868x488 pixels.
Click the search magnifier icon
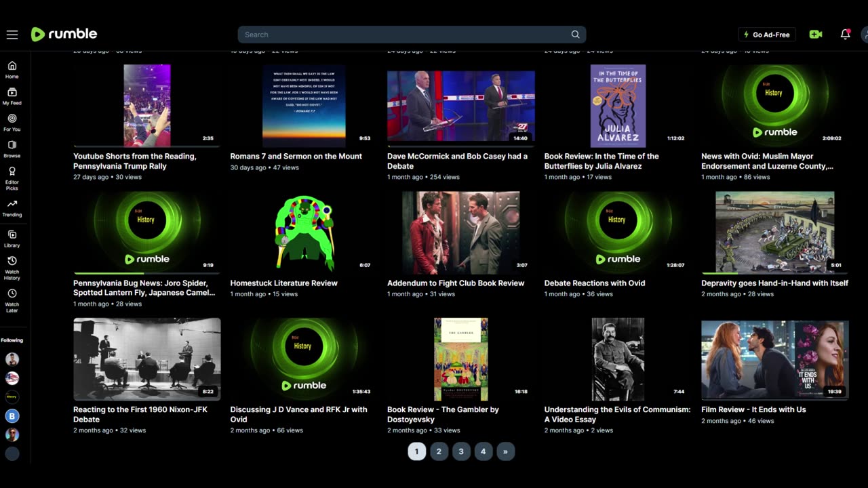[575, 35]
